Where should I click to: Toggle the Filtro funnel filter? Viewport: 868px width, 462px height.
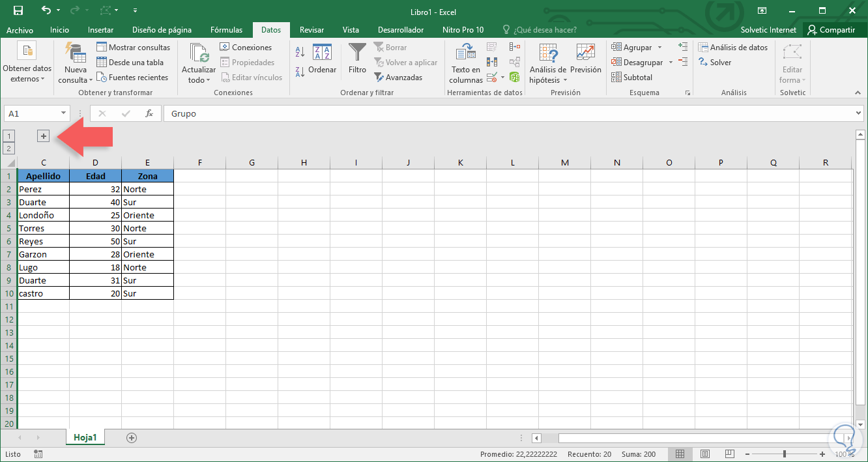point(357,59)
